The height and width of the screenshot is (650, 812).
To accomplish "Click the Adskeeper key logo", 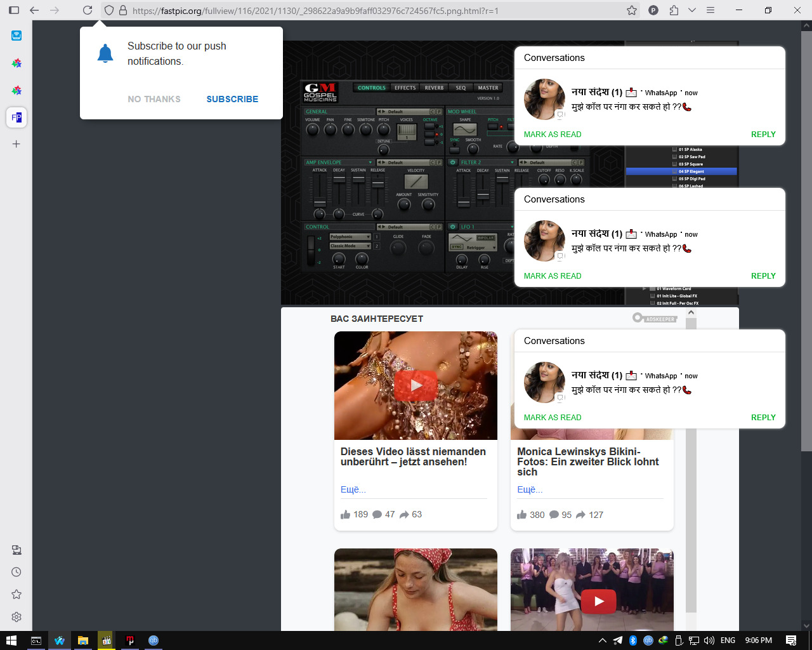I will tap(655, 318).
